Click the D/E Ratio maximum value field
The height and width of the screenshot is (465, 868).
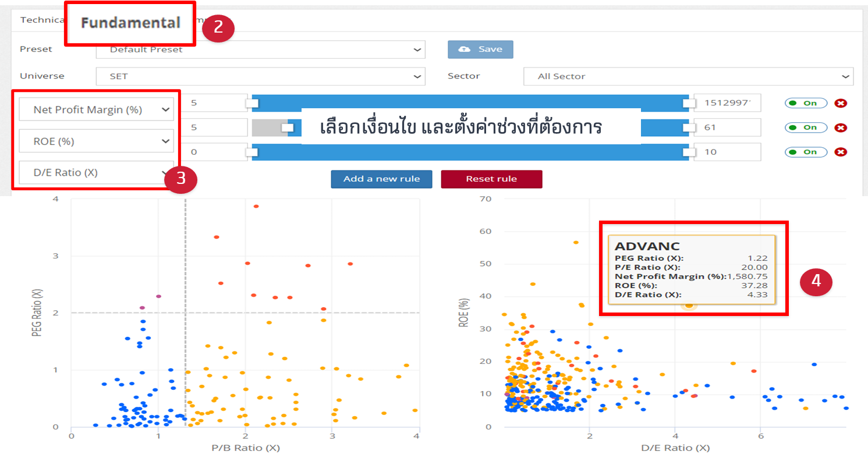[x=727, y=152]
